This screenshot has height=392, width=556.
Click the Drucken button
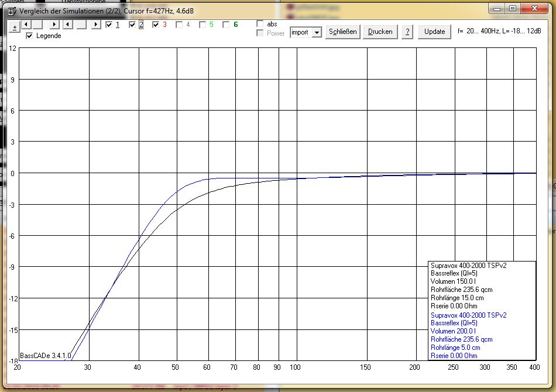[x=380, y=32]
